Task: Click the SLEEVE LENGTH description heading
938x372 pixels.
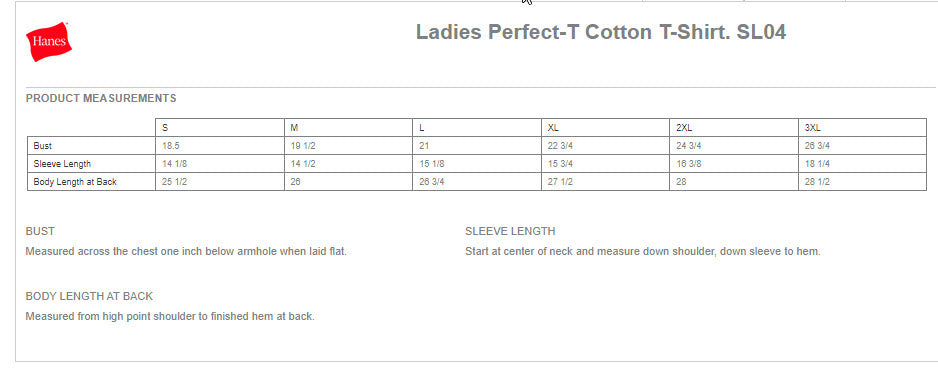Action: (510, 231)
